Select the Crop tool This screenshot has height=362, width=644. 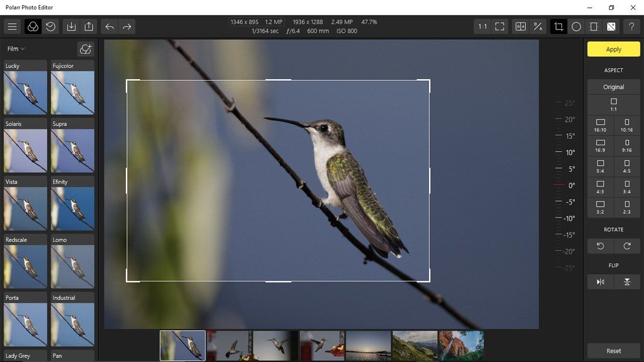(x=558, y=26)
